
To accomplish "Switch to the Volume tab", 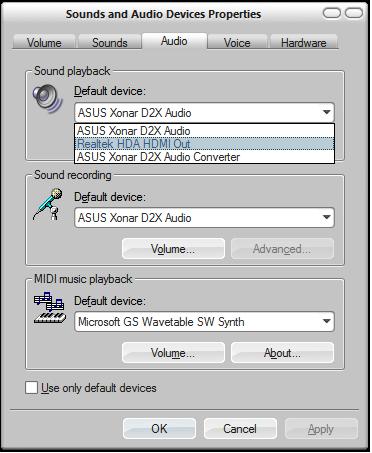I will 44,43.
